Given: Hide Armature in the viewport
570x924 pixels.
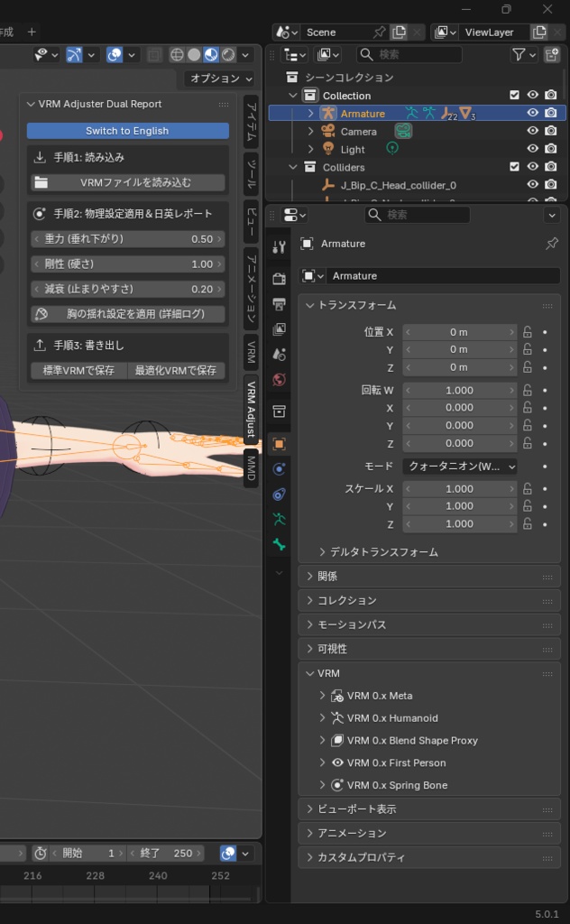Looking at the screenshot, I should pos(532,113).
